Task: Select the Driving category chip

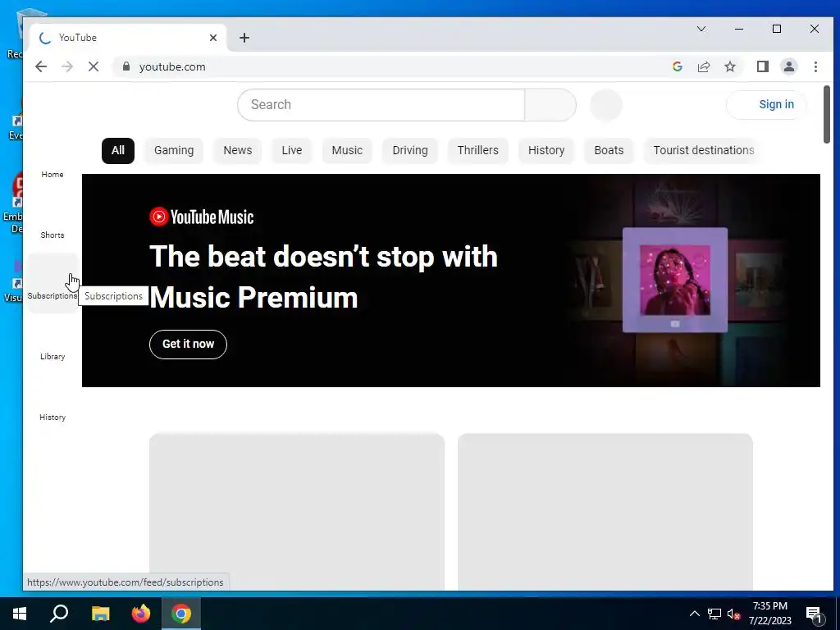Action: pos(410,151)
